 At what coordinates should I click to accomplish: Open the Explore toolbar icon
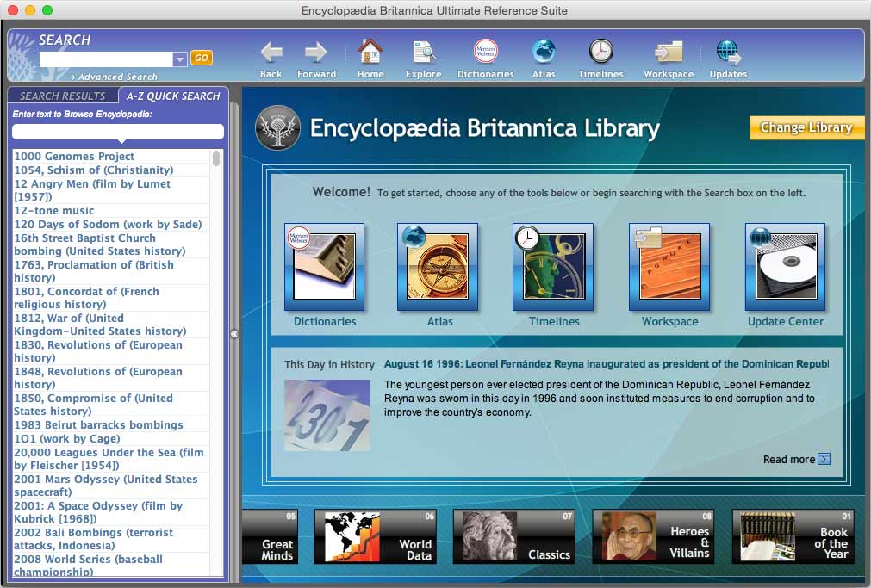(423, 59)
